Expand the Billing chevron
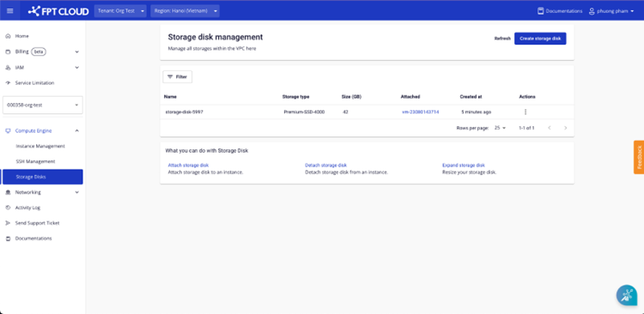Screen dimensions: 644x314 tap(76, 51)
